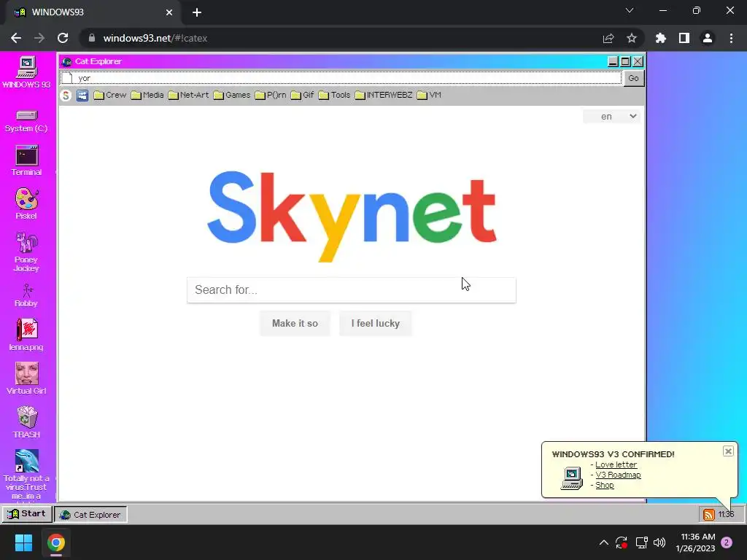Click the Skynet logo
Image resolution: width=747 pixels, height=560 pixels.
pyautogui.click(x=352, y=215)
